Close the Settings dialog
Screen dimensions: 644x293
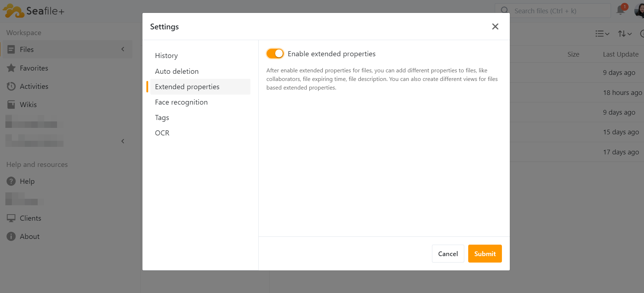pyautogui.click(x=495, y=27)
